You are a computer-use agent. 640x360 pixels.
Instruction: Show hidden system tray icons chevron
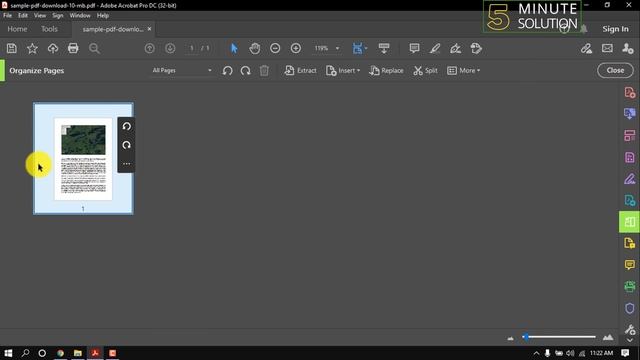[536, 353]
